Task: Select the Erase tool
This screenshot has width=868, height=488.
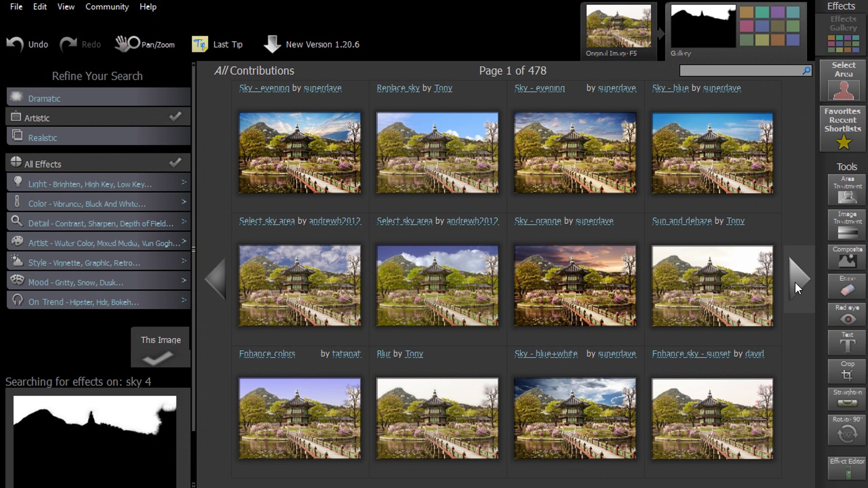Action: (847, 286)
